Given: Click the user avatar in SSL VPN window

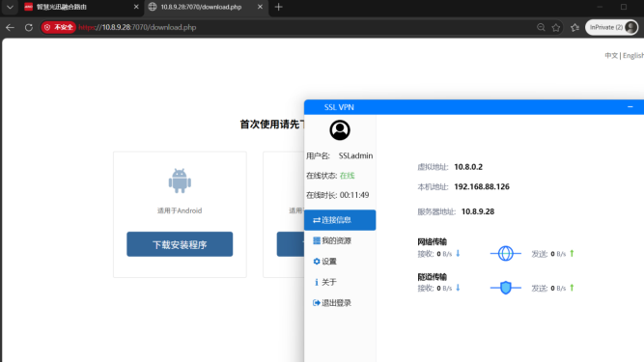Looking at the screenshot, I should tap(340, 130).
